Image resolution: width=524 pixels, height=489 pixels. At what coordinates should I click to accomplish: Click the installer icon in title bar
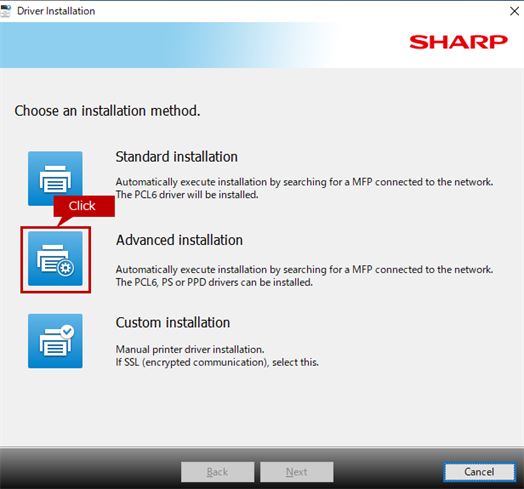(x=6, y=11)
